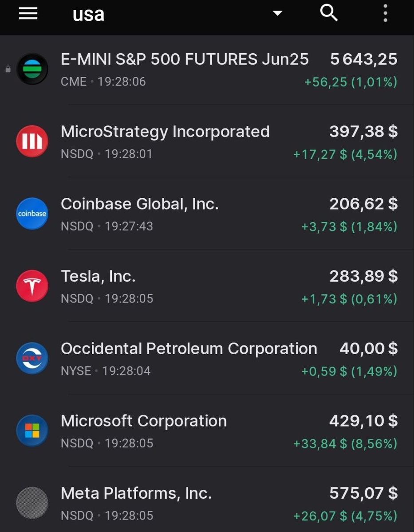Expand the watchlist dropdown arrow
The width and height of the screenshot is (414, 532).
[x=277, y=13]
